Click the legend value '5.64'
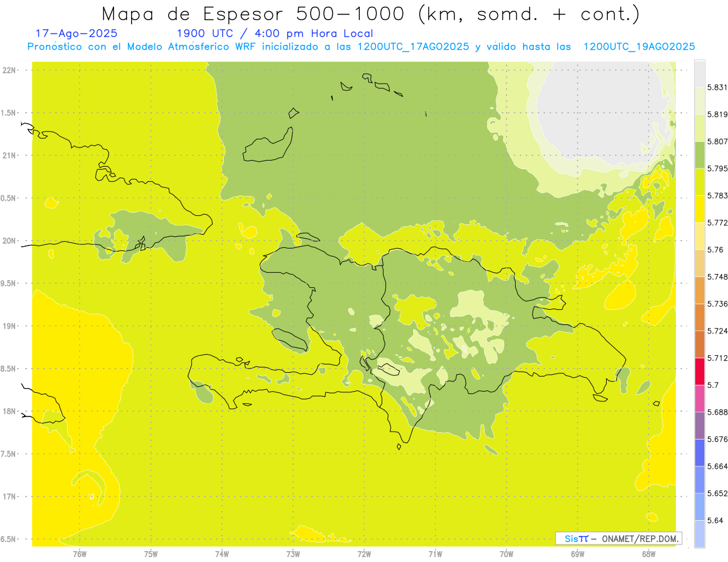The image size is (728, 562). (x=715, y=520)
